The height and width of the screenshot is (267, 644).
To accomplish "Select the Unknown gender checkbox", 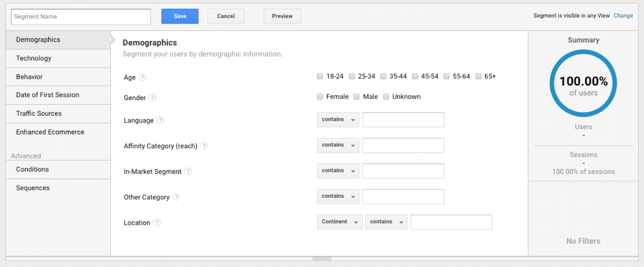I will click(386, 96).
